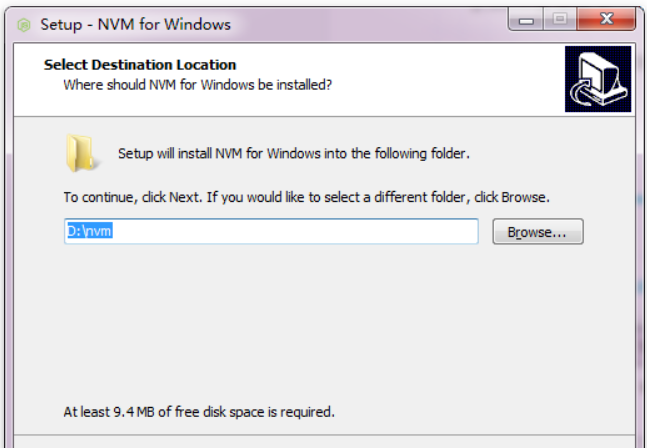The width and height of the screenshot is (647, 448).
Task: Minimize the NVM setup window
Action: click(x=526, y=19)
